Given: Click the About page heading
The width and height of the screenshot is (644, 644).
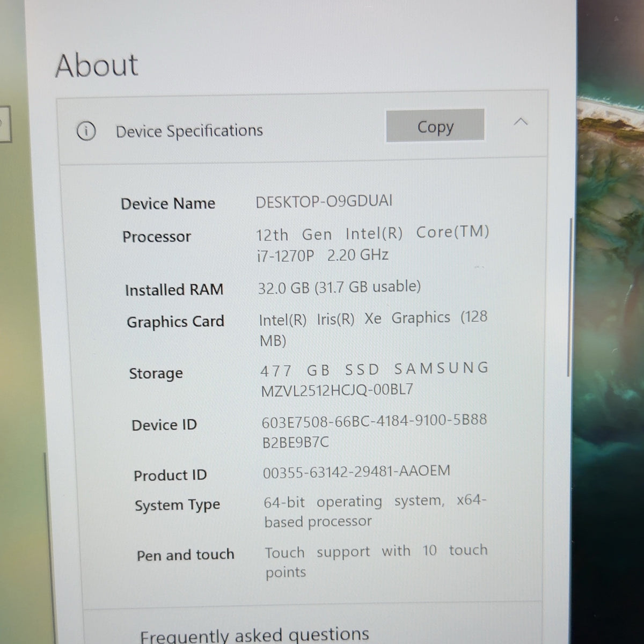Looking at the screenshot, I should click(97, 65).
